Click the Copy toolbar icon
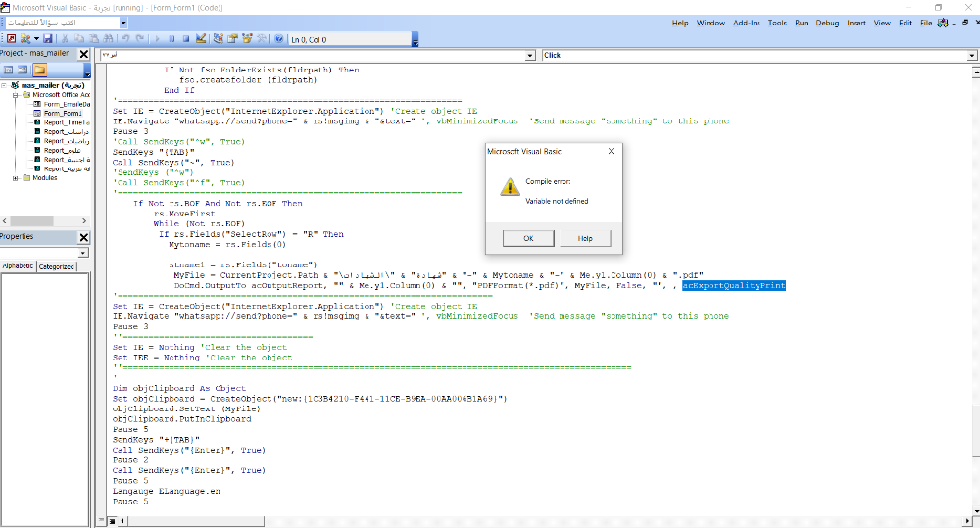This screenshot has width=980, height=528. point(79,39)
